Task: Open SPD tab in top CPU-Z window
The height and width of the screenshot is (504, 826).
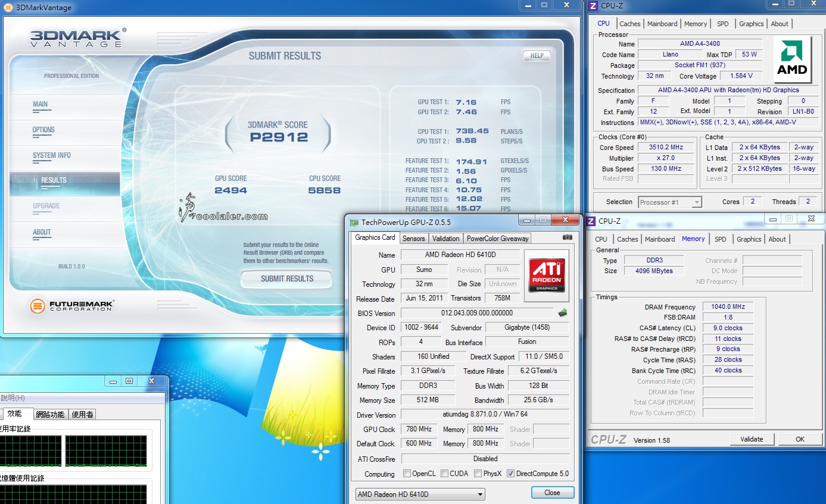Action: 722,24
